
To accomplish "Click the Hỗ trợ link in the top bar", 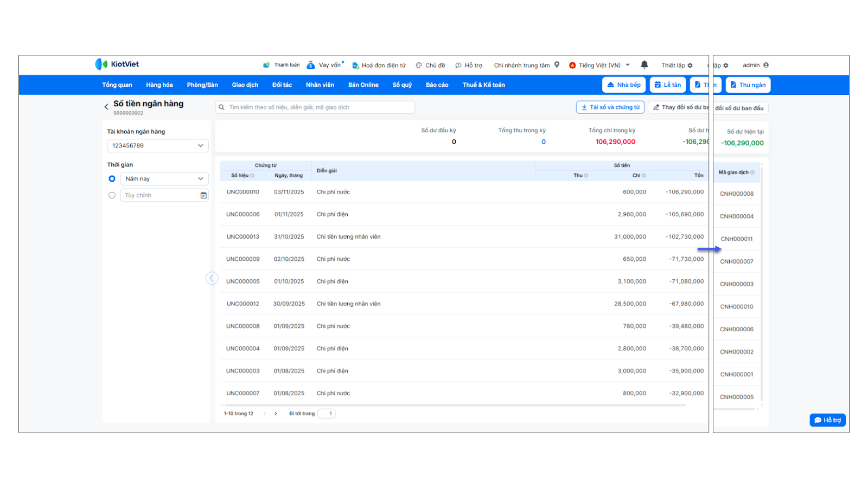I will 469,66.
